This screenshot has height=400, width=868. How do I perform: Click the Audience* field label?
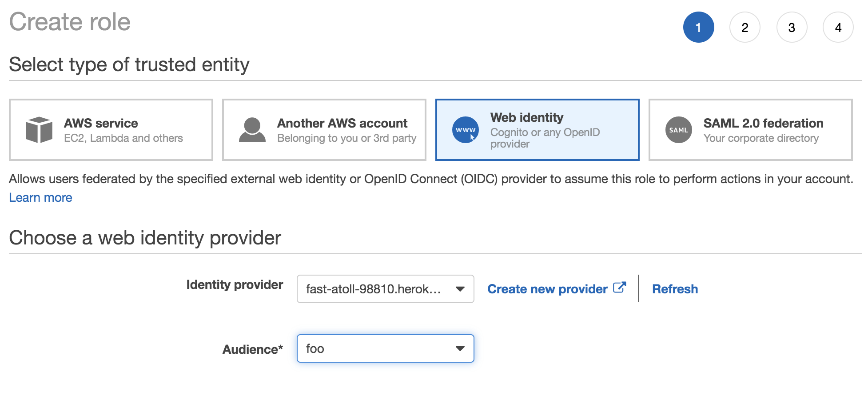(x=253, y=349)
